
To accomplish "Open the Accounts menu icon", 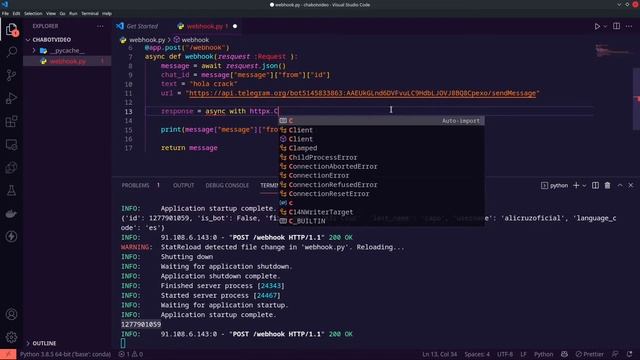I will point(11,314).
